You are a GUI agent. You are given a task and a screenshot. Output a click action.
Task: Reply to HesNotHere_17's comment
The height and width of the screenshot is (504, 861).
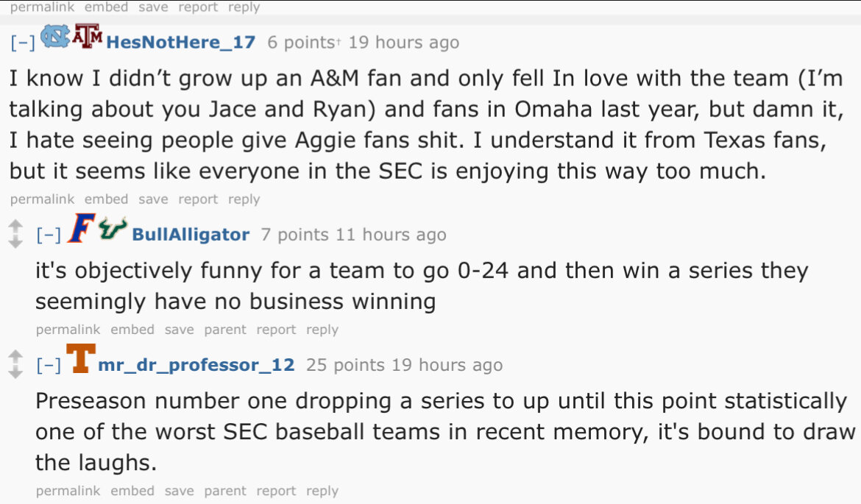(244, 199)
